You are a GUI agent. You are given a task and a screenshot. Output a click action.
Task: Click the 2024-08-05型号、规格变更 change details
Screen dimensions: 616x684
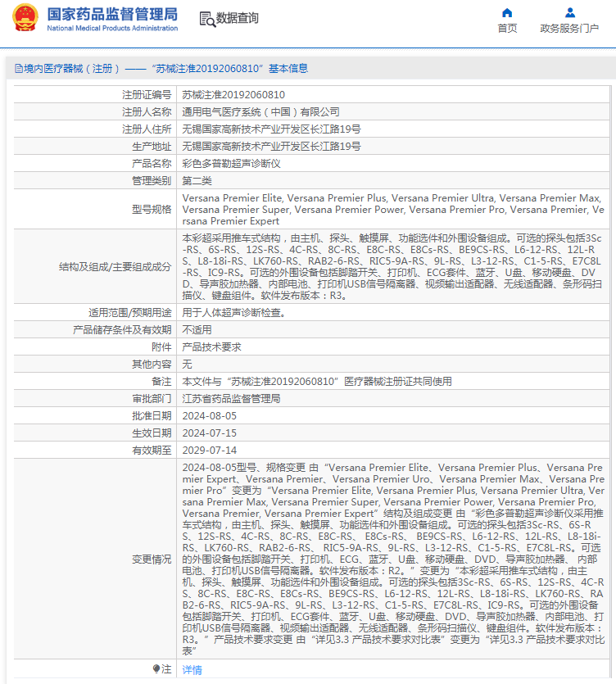click(393, 559)
